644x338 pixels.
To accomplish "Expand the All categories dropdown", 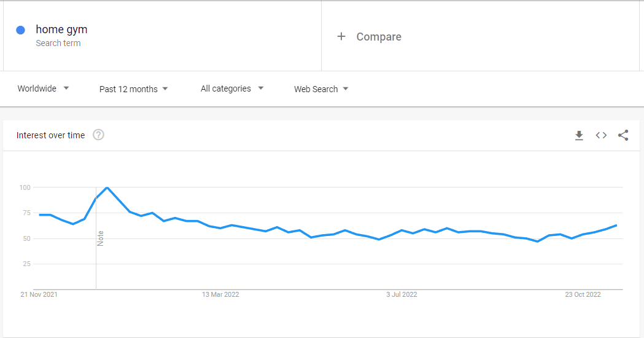I will (x=232, y=89).
